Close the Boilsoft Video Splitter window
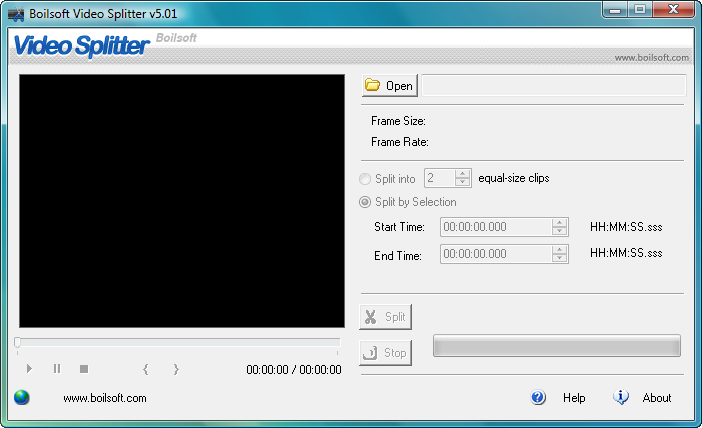 [673, 9]
